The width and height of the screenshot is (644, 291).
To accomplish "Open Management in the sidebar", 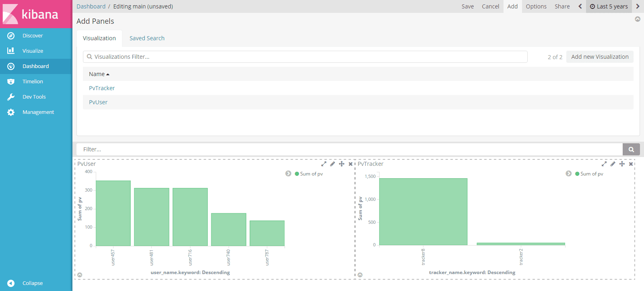I will point(38,112).
